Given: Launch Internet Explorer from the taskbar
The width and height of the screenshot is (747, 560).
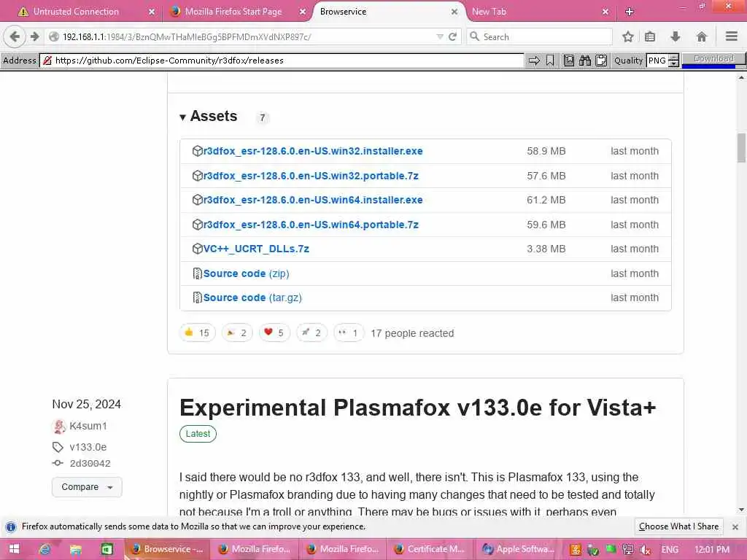Looking at the screenshot, I should (44, 549).
